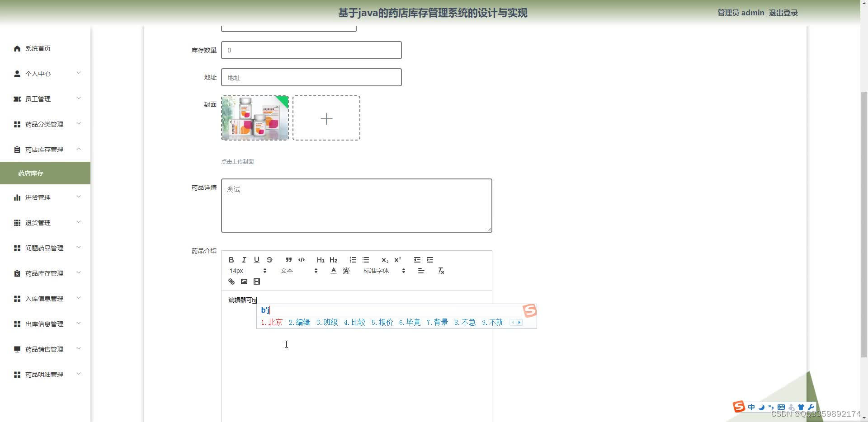This screenshot has height=422, width=868.
Task: Choose IME candidate 3 班级
Action: pyautogui.click(x=327, y=322)
